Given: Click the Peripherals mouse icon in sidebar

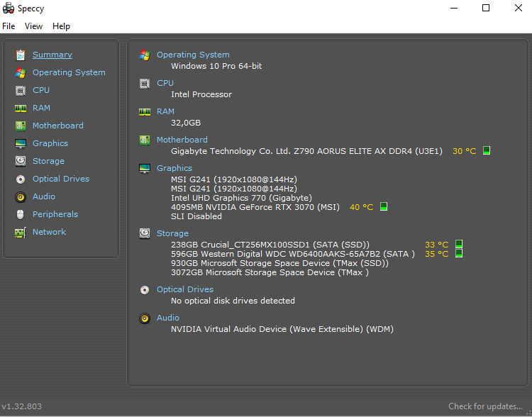Looking at the screenshot, I should [21, 214].
